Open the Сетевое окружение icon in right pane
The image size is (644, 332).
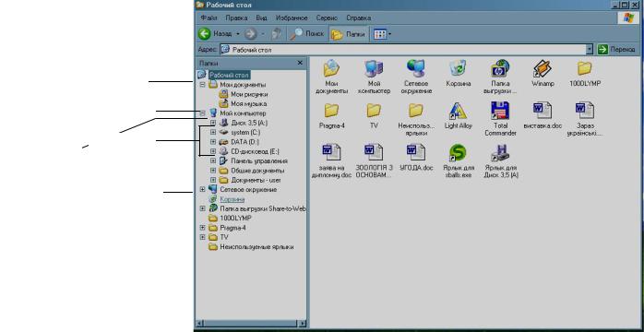click(415, 68)
